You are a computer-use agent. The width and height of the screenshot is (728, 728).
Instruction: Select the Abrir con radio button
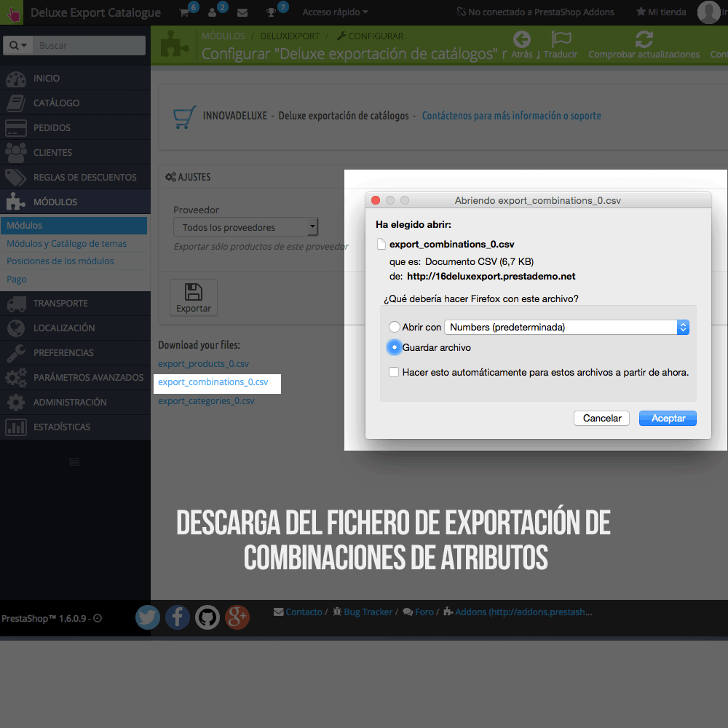394,327
